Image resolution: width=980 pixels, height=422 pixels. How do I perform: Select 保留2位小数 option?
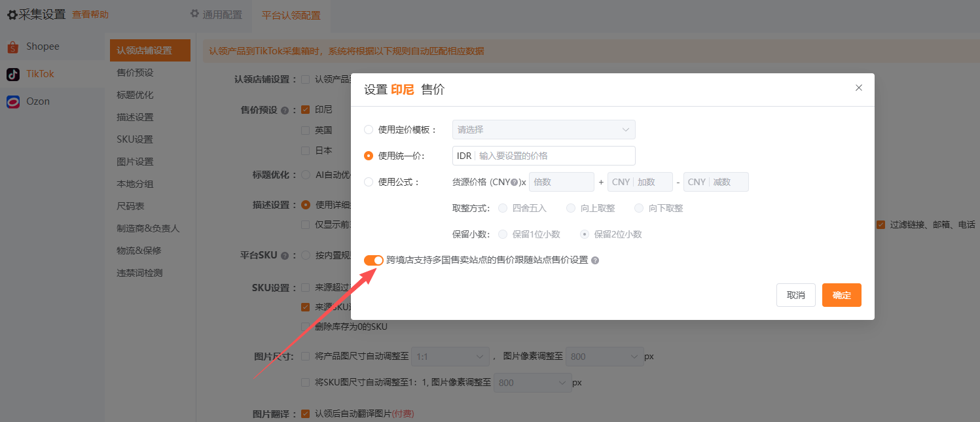tap(584, 234)
